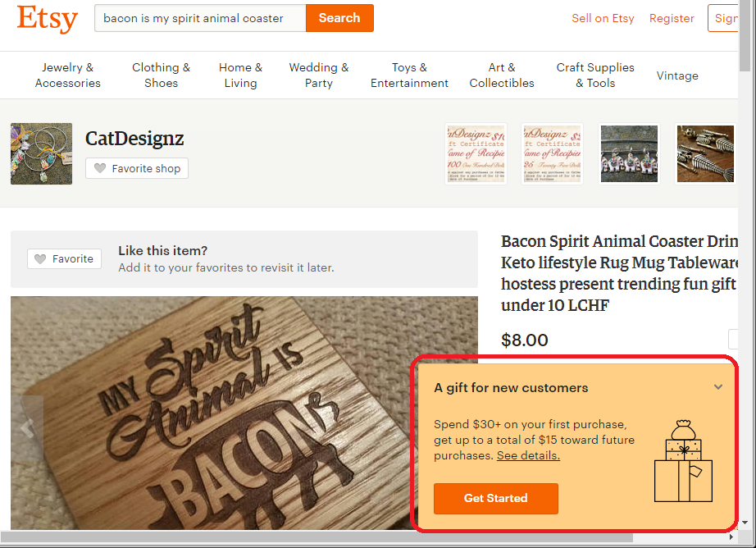Open the Register link
The width and height of the screenshot is (756, 548).
coord(672,18)
